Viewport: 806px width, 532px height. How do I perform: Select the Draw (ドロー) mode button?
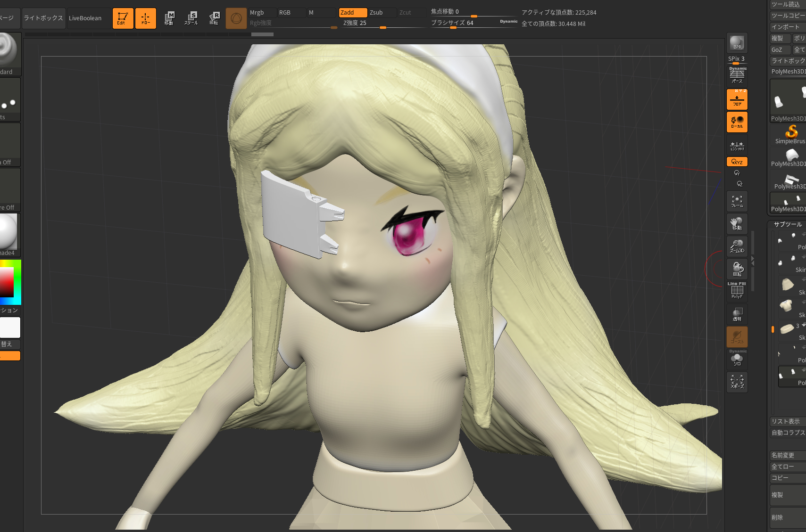click(x=145, y=18)
